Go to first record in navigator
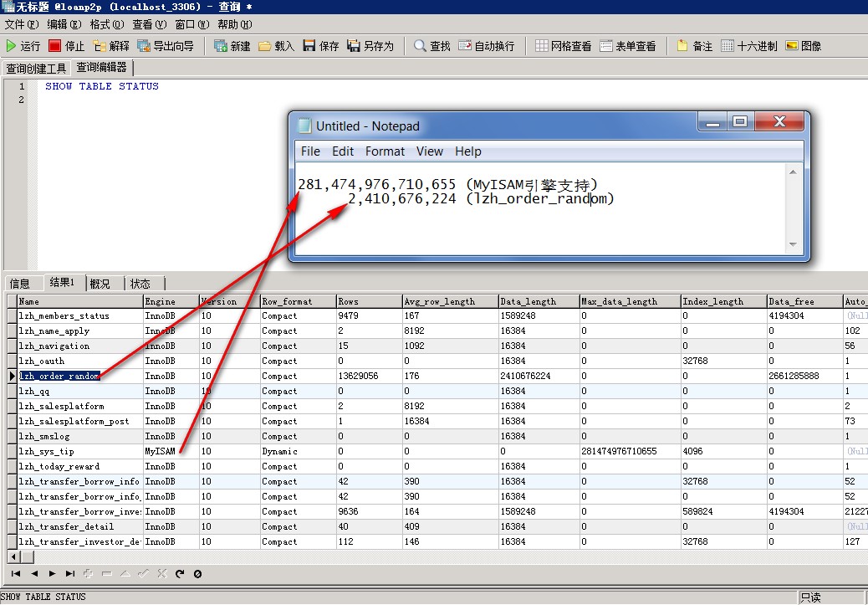The image size is (868, 605). pos(16,573)
